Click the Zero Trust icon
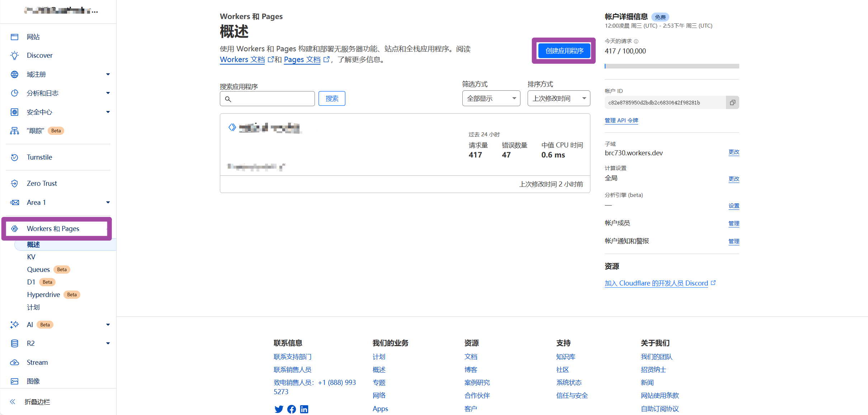The height and width of the screenshot is (415, 868). [x=14, y=183]
